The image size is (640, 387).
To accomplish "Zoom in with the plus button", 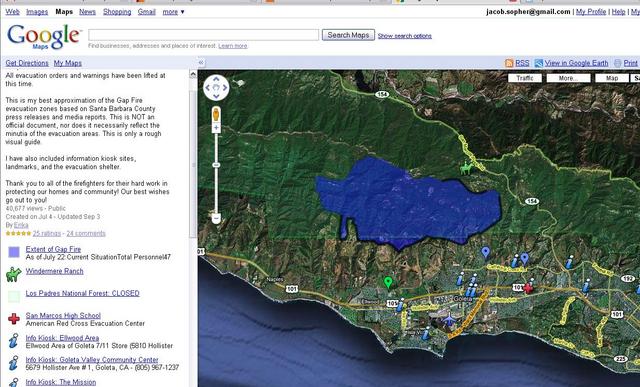I will (216, 128).
